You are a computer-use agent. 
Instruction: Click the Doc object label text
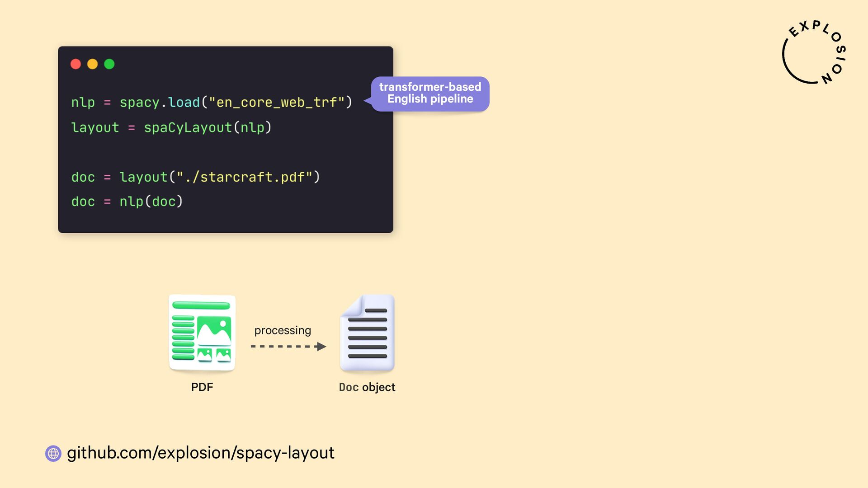pyautogui.click(x=367, y=387)
